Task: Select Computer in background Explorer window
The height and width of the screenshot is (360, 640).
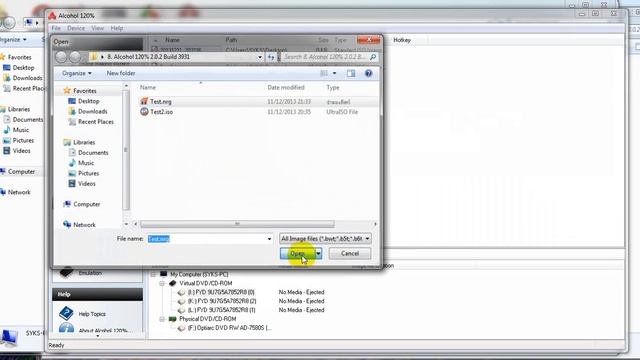Action: (x=21, y=172)
